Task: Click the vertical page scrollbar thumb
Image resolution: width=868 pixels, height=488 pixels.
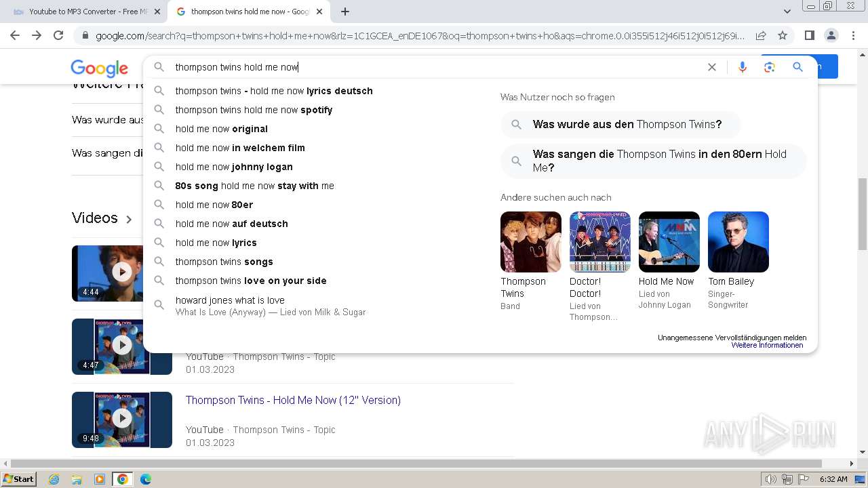Action: click(x=862, y=213)
